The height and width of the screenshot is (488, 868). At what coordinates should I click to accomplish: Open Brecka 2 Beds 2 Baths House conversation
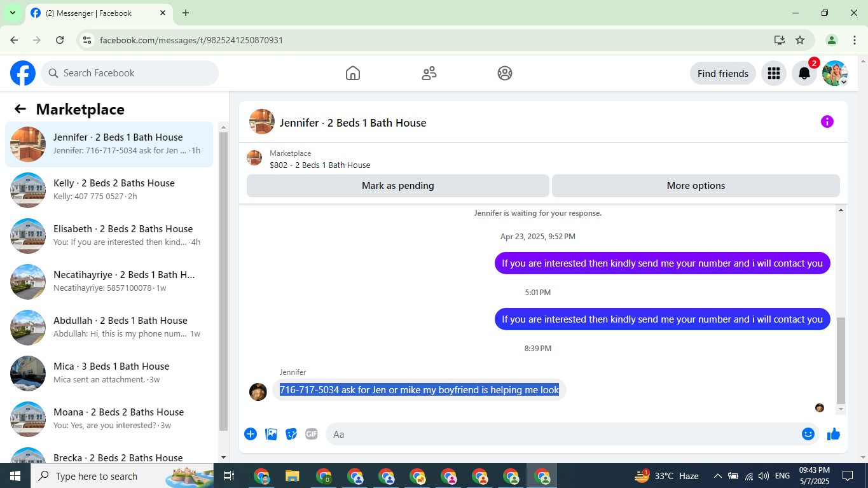point(109,454)
